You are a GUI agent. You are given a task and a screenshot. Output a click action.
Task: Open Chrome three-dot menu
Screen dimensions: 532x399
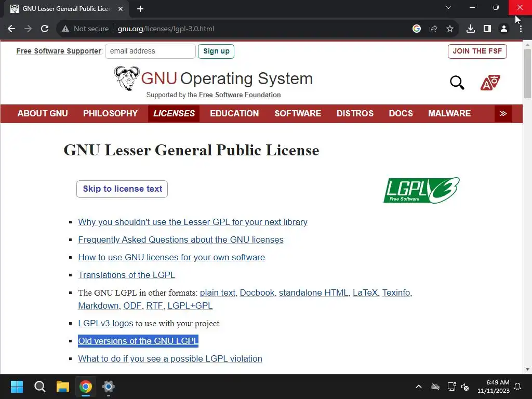pyautogui.click(x=521, y=29)
